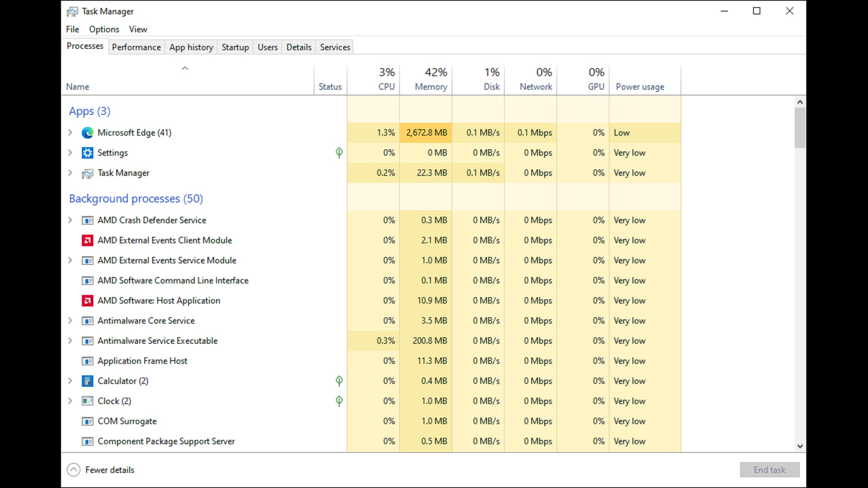Sort by the Disk column header
868x488 pixels.
[478, 80]
